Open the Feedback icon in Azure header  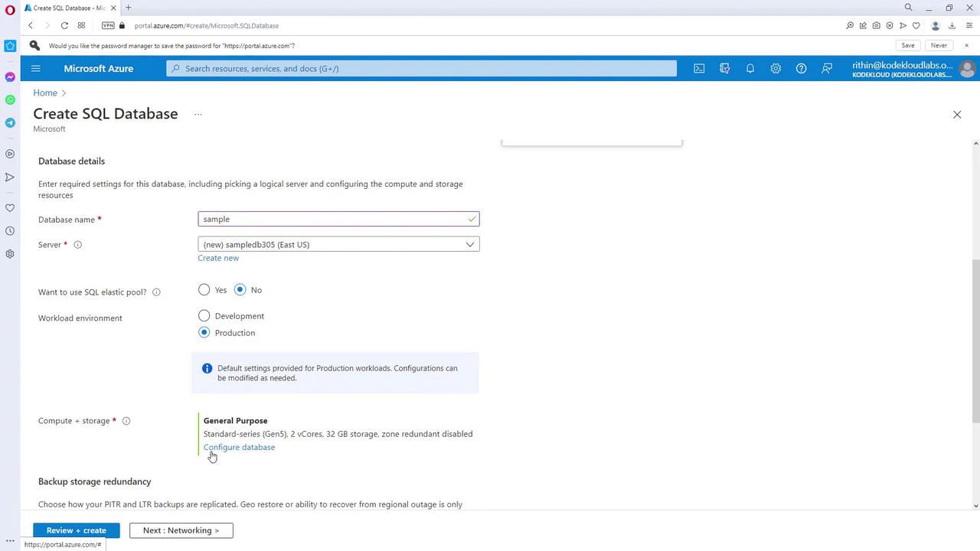pyautogui.click(x=827, y=68)
